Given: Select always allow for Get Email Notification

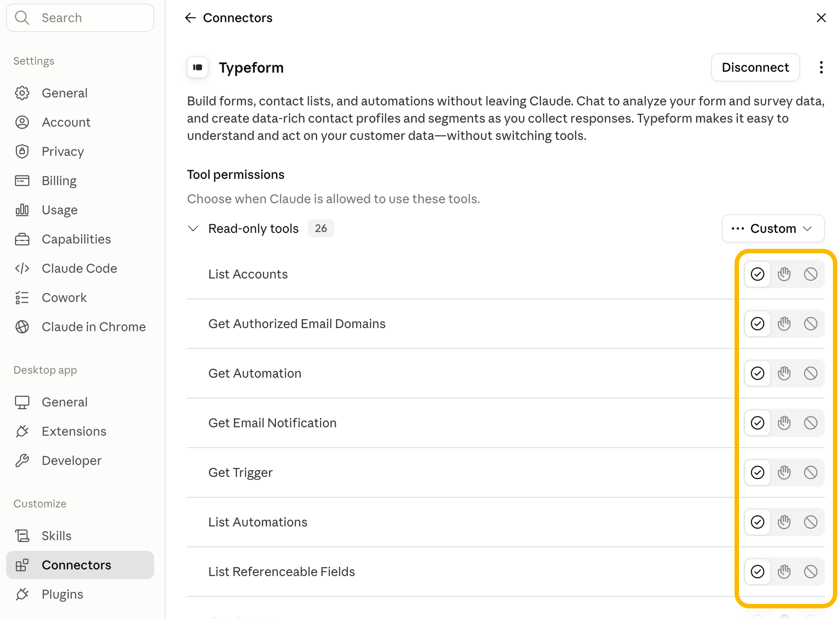Looking at the screenshot, I should tap(758, 423).
